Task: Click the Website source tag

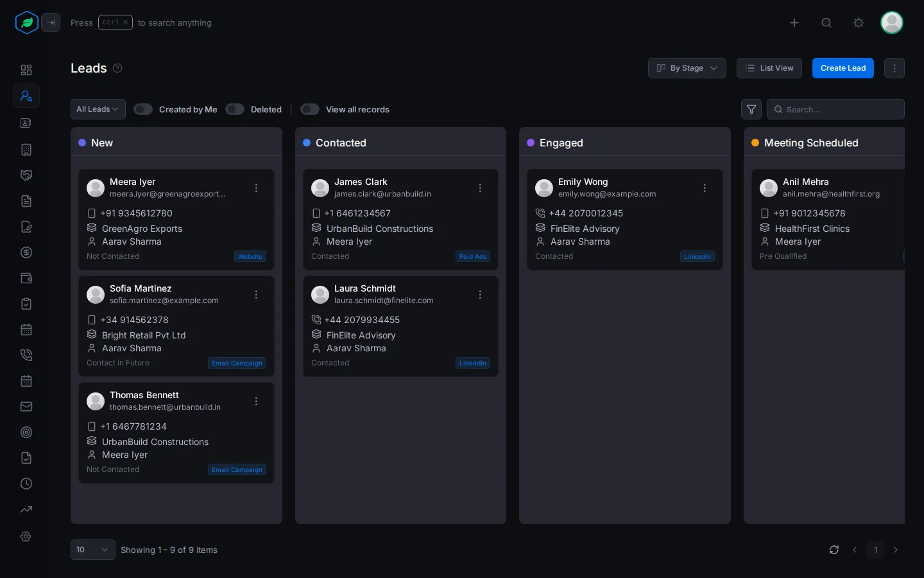Action: pos(250,256)
